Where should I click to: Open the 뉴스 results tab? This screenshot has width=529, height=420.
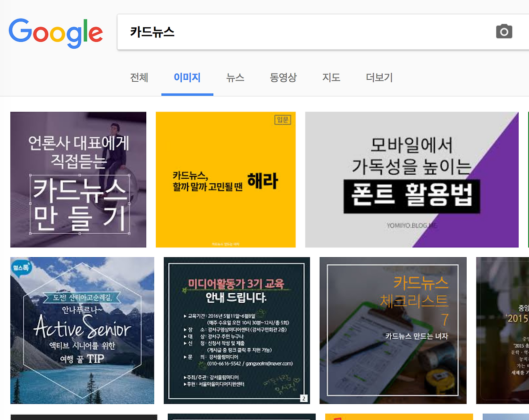[235, 78]
